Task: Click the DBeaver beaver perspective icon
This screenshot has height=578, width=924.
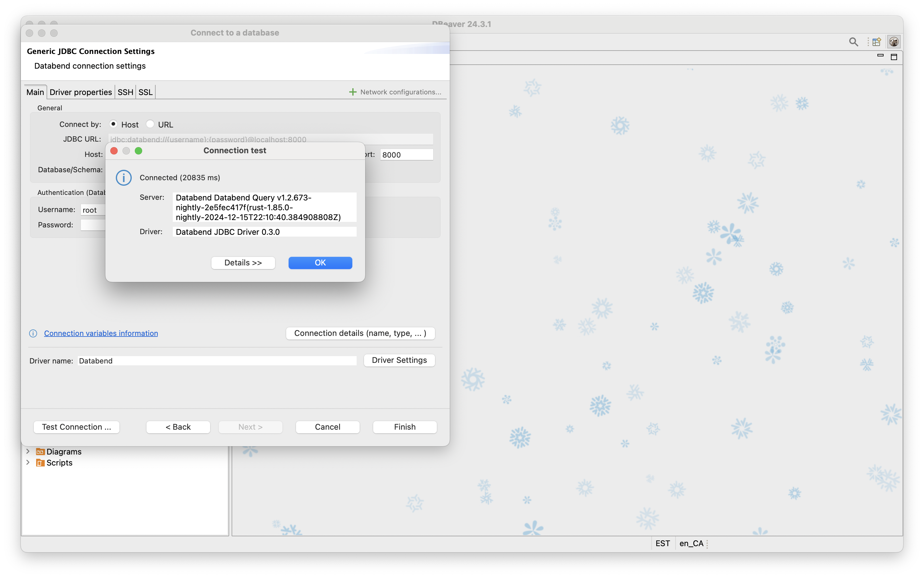Action: click(893, 42)
